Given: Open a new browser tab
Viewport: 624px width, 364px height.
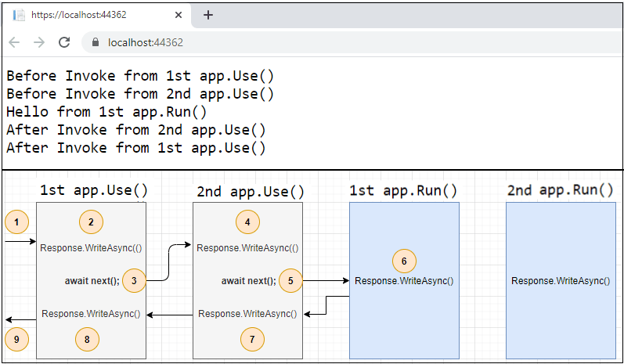Looking at the screenshot, I should pyautogui.click(x=208, y=15).
